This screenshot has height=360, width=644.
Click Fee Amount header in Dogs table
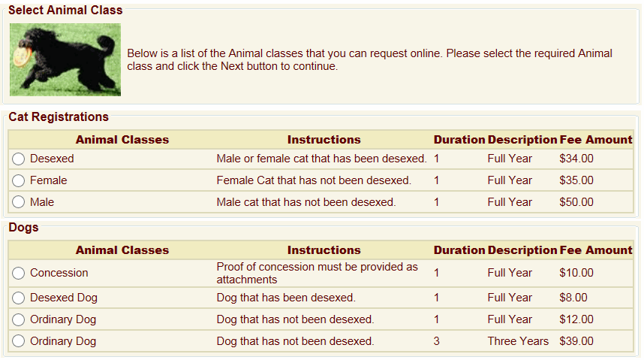[596, 250]
